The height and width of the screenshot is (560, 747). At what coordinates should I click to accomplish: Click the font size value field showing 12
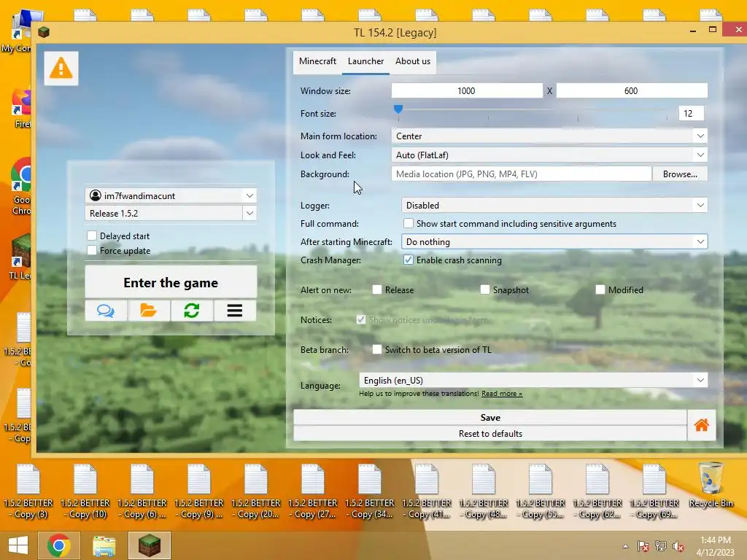point(691,113)
